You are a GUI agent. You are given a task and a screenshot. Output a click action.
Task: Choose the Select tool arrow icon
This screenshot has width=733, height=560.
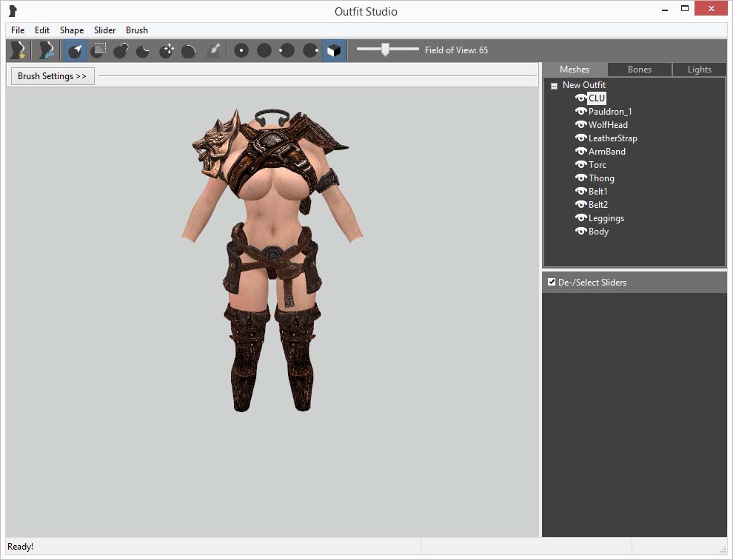pyautogui.click(x=75, y=50)
